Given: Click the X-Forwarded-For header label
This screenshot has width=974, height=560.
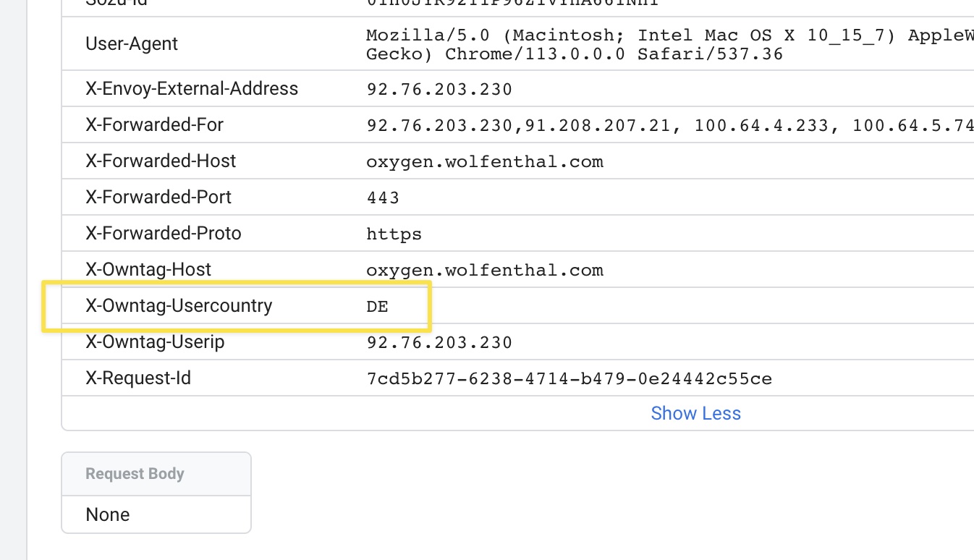Looking at the screenshot, I should (154, 124).
